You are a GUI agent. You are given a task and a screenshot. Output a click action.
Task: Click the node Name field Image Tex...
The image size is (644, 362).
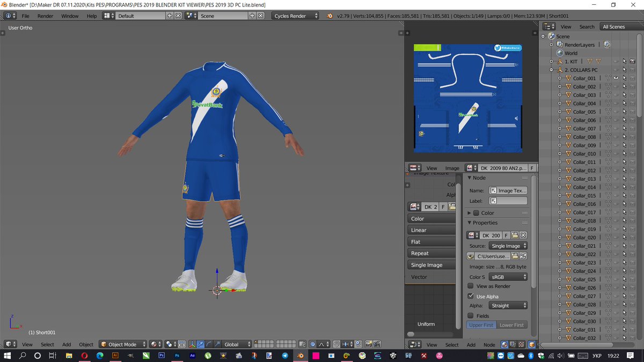point(508,190)
